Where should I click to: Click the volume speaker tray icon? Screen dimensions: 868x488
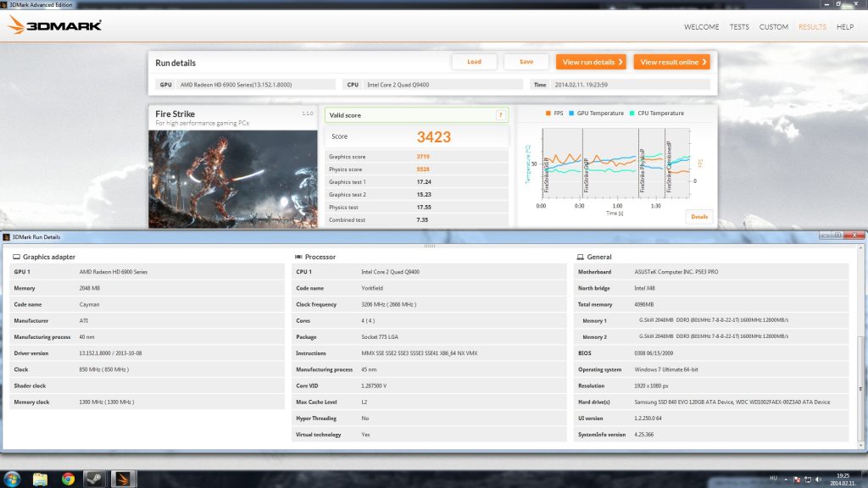tap(818, 480)
